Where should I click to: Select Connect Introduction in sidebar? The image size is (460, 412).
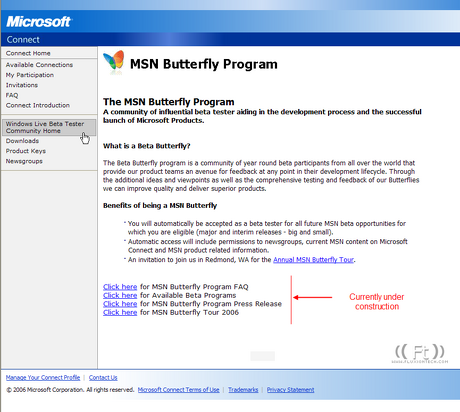pos(38,105)
